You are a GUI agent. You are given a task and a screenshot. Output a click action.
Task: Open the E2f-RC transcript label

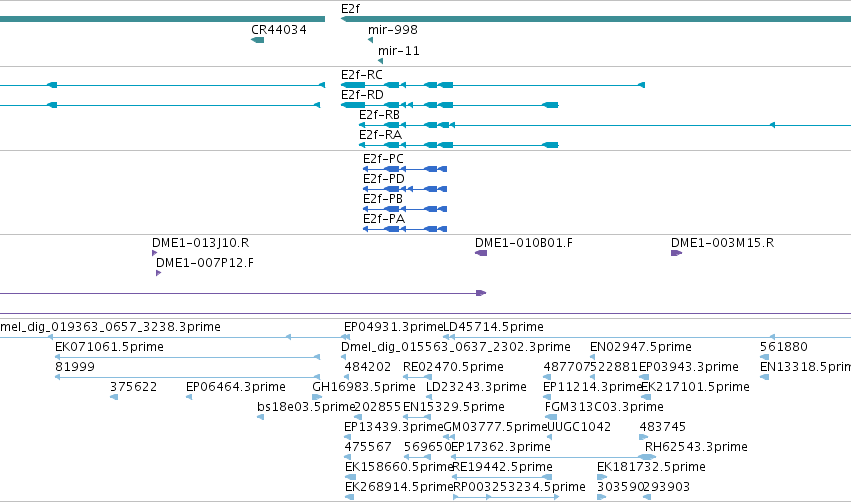coord(361,75)
